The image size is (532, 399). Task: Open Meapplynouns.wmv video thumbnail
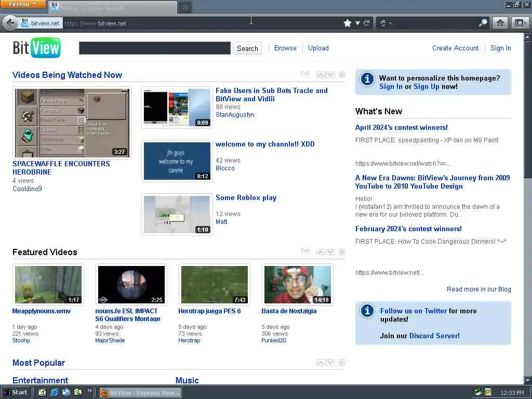click(48, 284)
